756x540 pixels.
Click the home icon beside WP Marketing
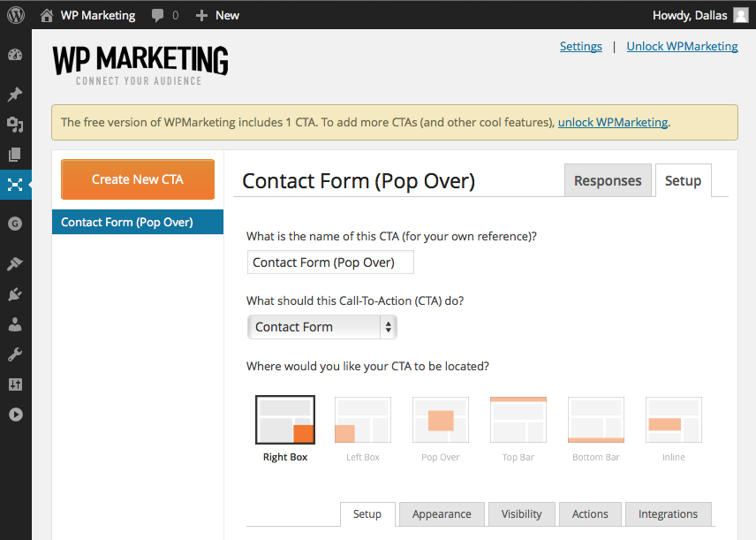[x=47, y=15]
